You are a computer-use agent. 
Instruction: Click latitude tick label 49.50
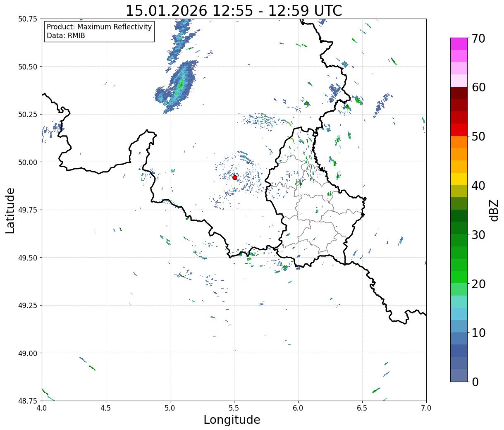(x=27, y=258)
